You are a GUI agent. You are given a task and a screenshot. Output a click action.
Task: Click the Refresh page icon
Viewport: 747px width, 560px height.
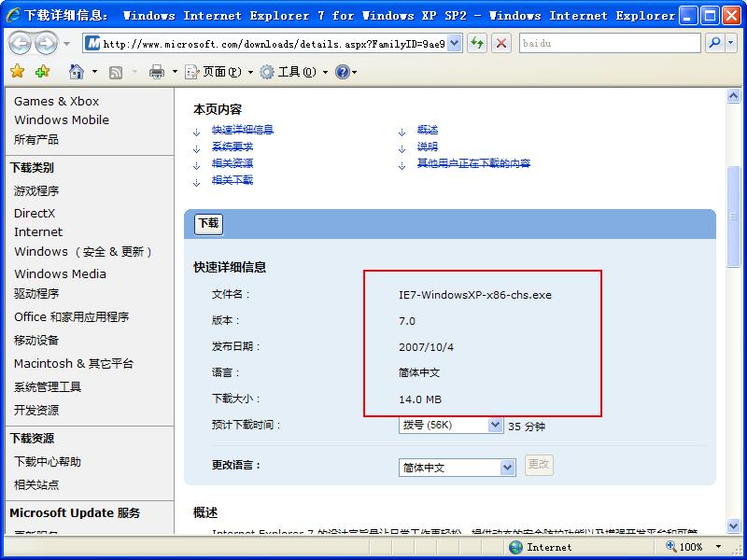(x=477, y=43)
